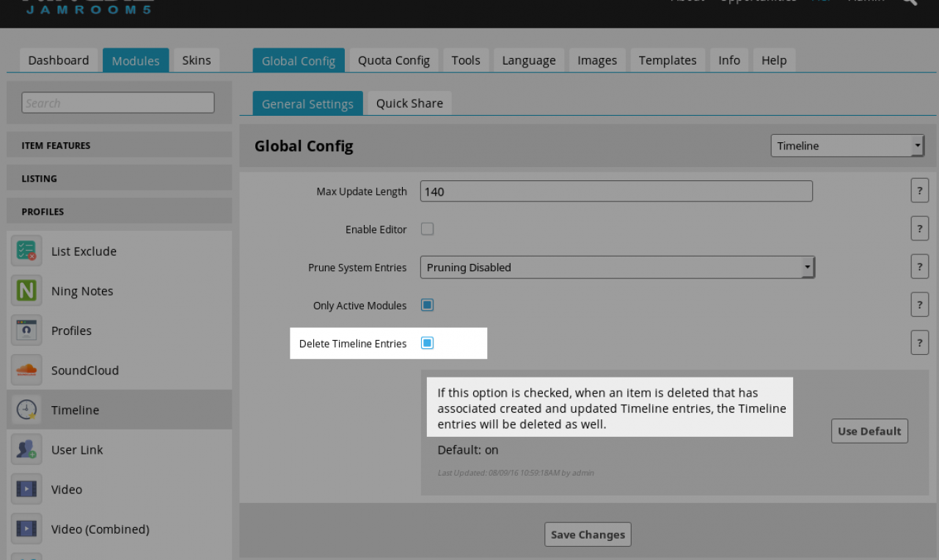
Task: Open the List Exclude module icon
Action: click(26, 251)
